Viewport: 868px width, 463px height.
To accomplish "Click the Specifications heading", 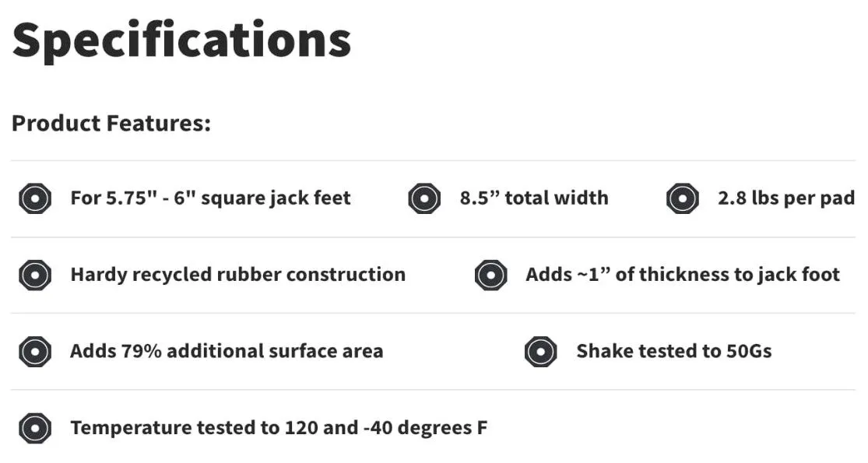I will [x=181, y=41].
